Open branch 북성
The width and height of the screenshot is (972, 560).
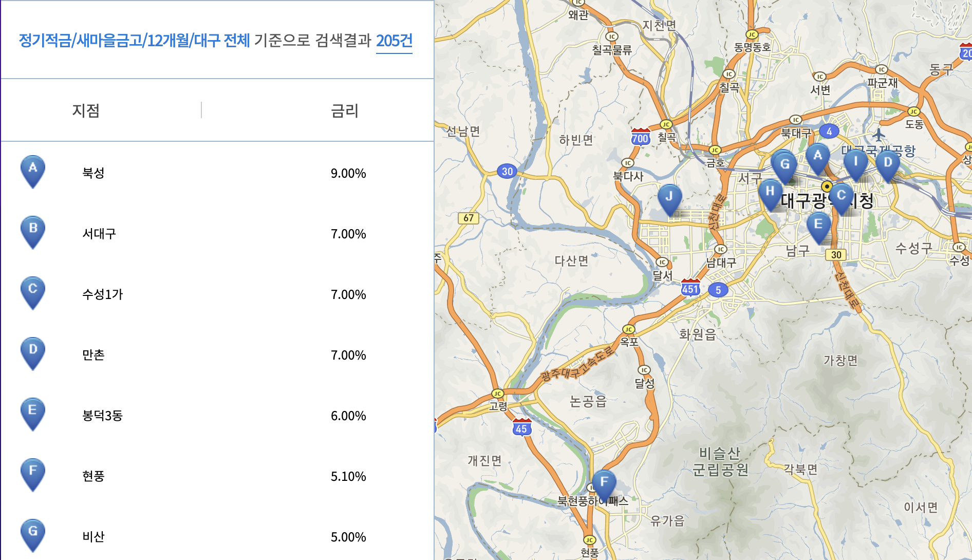point(94,173)
